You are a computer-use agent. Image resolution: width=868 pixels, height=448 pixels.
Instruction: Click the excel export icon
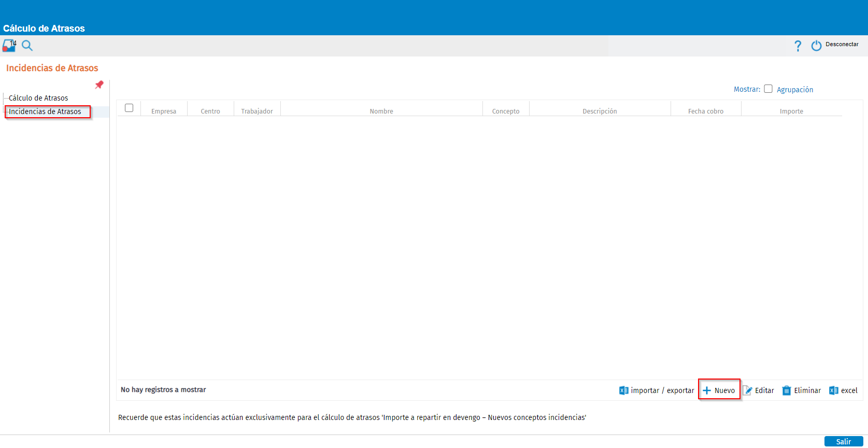pyautogui.click(x=834, y=390)
